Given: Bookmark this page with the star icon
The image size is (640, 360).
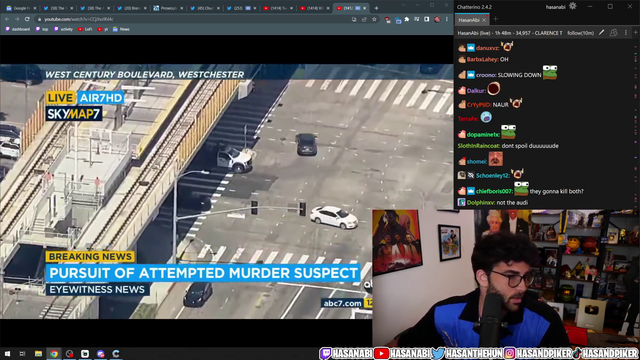Looking at the screenshot, I should coord(374,19).
